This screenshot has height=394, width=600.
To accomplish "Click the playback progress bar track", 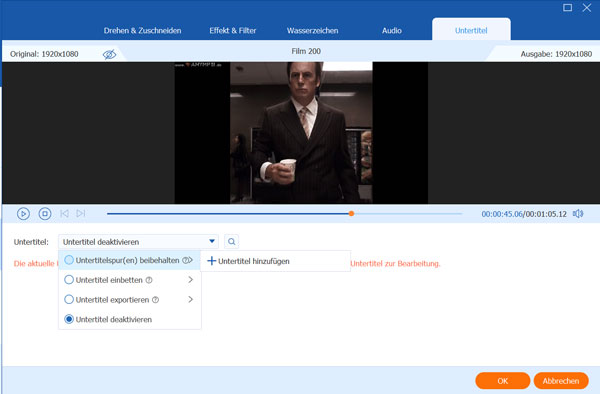I will [284, 213].
